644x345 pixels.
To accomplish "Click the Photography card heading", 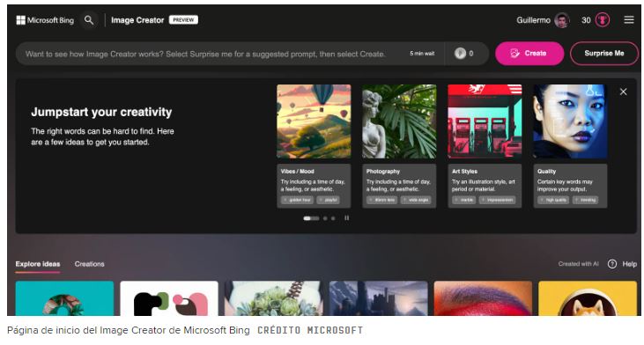I will (382, 171).
